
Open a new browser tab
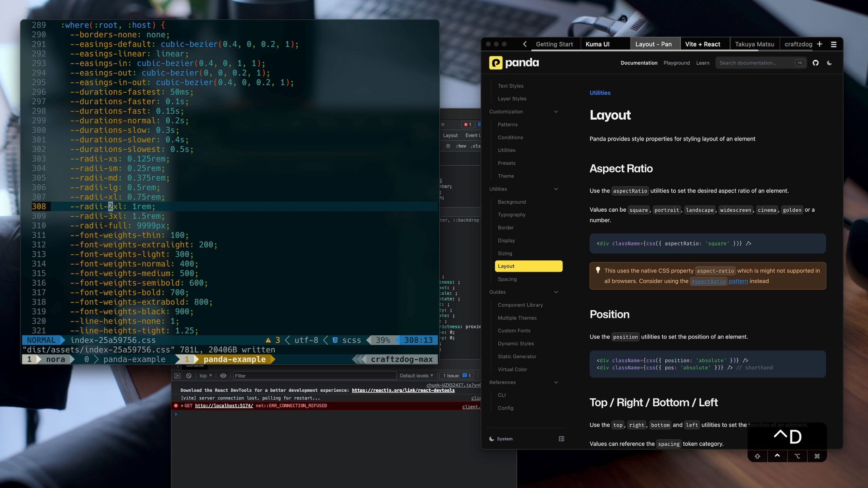tap(819, 44)
